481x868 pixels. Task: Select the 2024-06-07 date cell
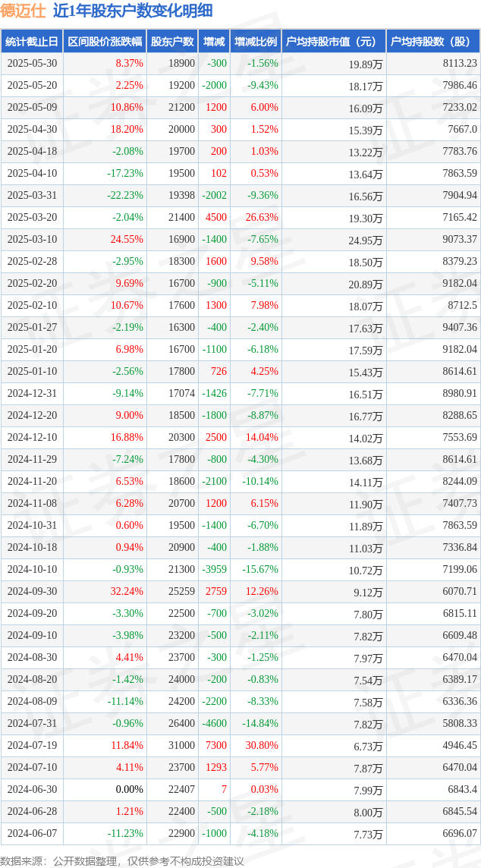pos(32,833)
